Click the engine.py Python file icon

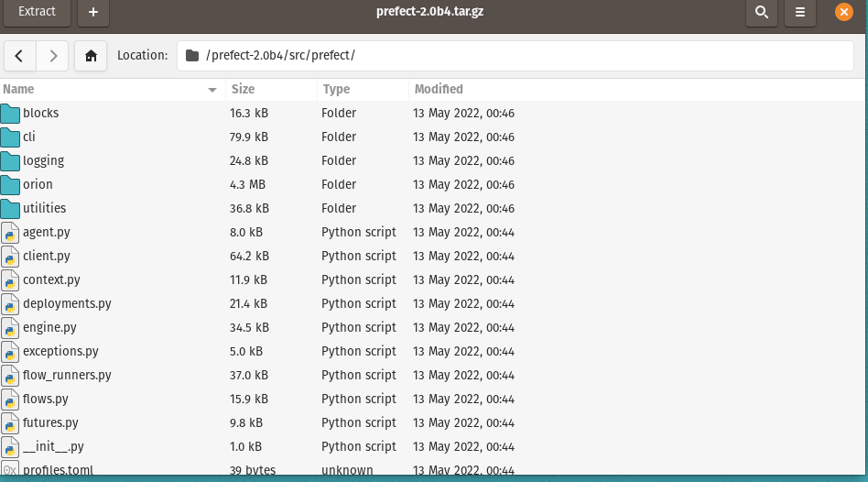click(10, 328)
